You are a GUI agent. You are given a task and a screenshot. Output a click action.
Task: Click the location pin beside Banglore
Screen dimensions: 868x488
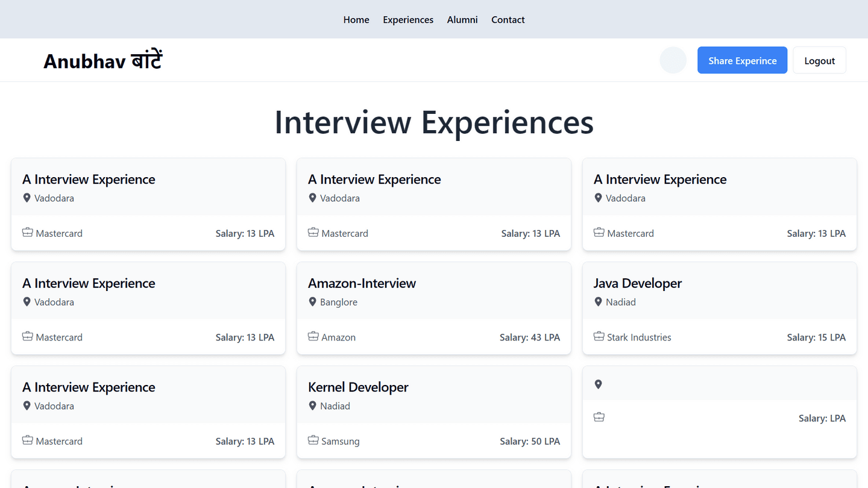point(312,301)
